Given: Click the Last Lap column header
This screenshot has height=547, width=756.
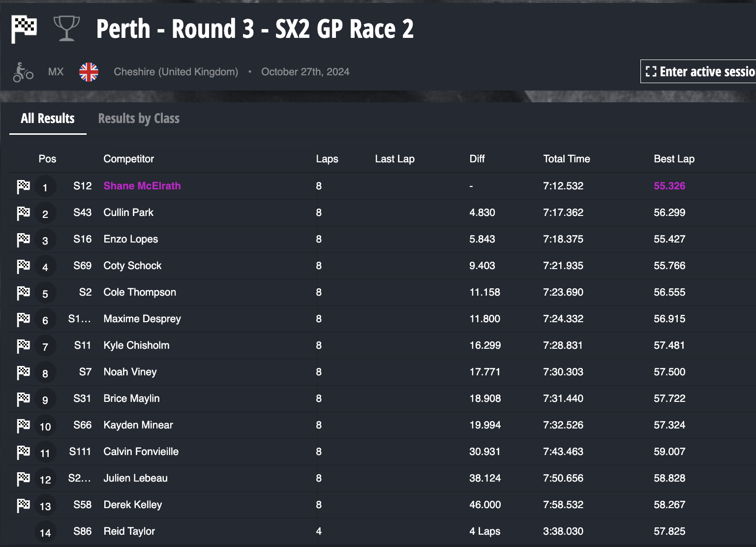Looking at the screenshot, I should coord(395,159).
